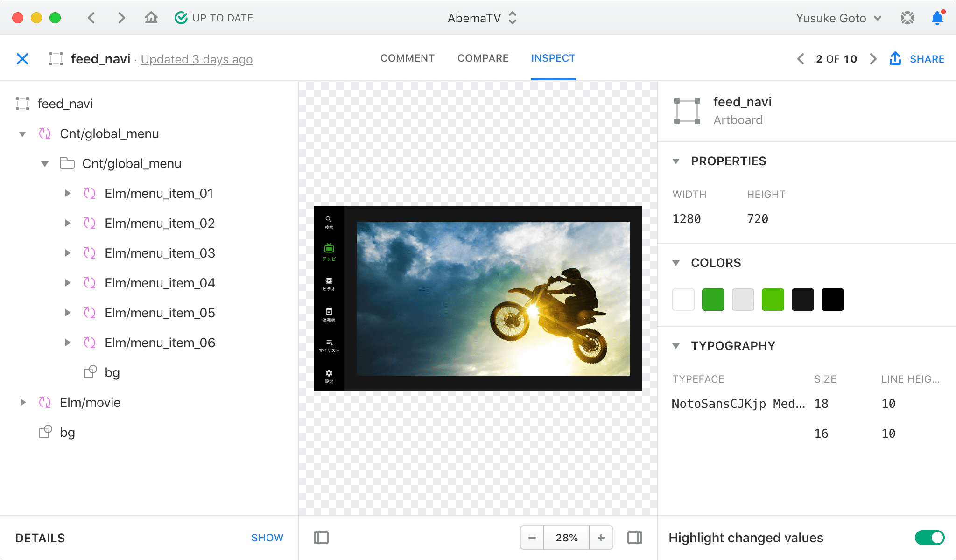Image resolution: width=956 pixels, height=560 pixels.
Task: Switch to the COMPARE tab
Action: tap(483, 58)
